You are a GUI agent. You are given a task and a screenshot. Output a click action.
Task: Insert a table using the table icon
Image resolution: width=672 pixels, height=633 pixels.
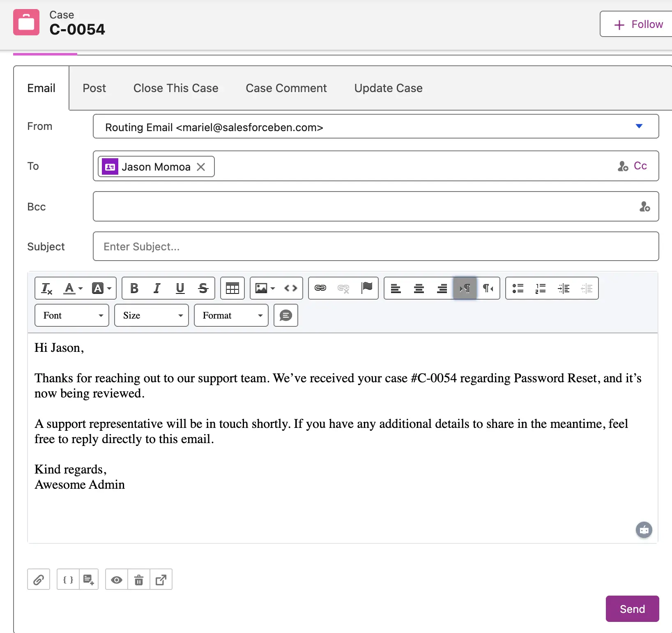coord(232,289)
